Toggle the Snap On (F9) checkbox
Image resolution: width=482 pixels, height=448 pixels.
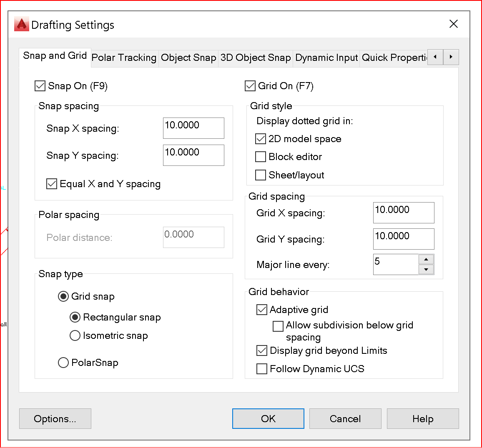click(40, 86)
